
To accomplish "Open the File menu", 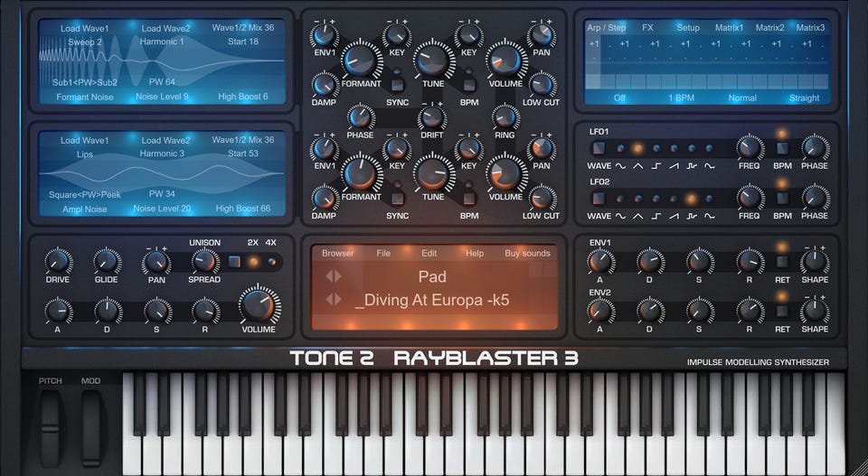I will pyautogui.click(x=383, y=253).
